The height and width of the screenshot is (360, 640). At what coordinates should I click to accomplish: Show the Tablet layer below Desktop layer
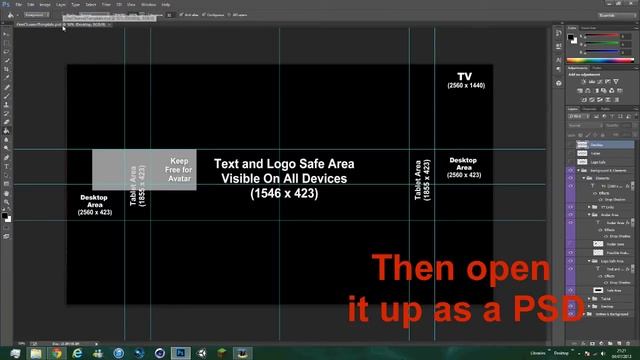pos(571,153)
